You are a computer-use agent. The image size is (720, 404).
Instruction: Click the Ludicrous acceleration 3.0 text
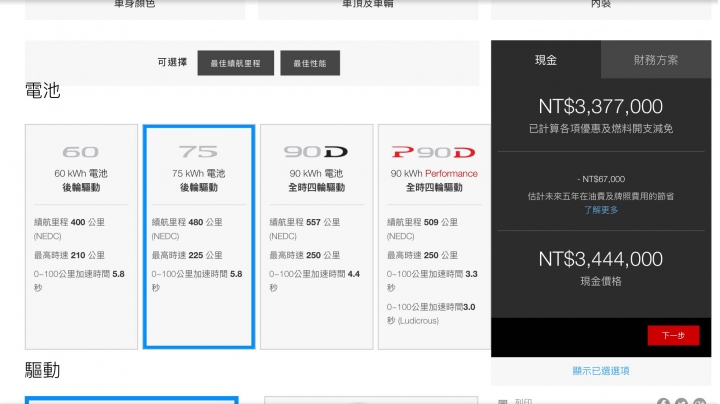pos(431,314)
